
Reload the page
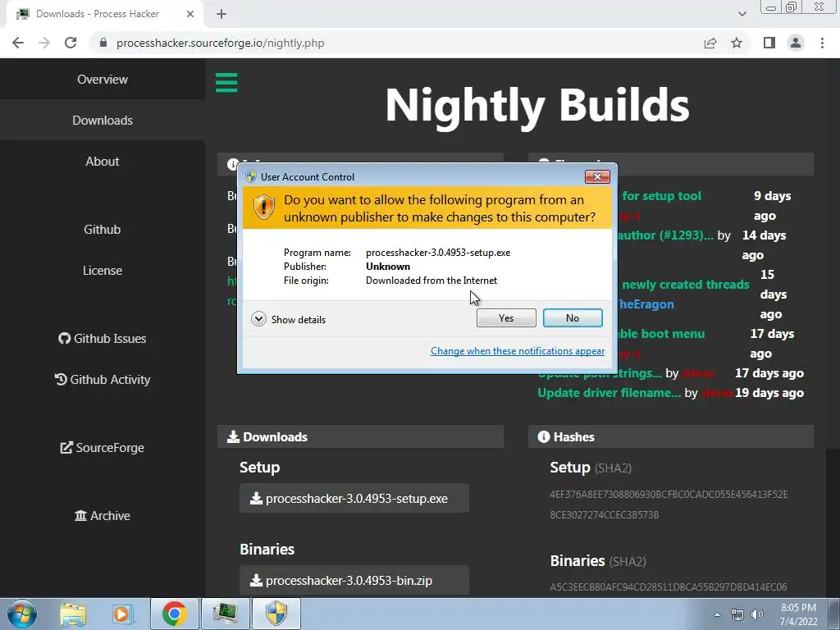pyautogui.click(x=71, y=43)
